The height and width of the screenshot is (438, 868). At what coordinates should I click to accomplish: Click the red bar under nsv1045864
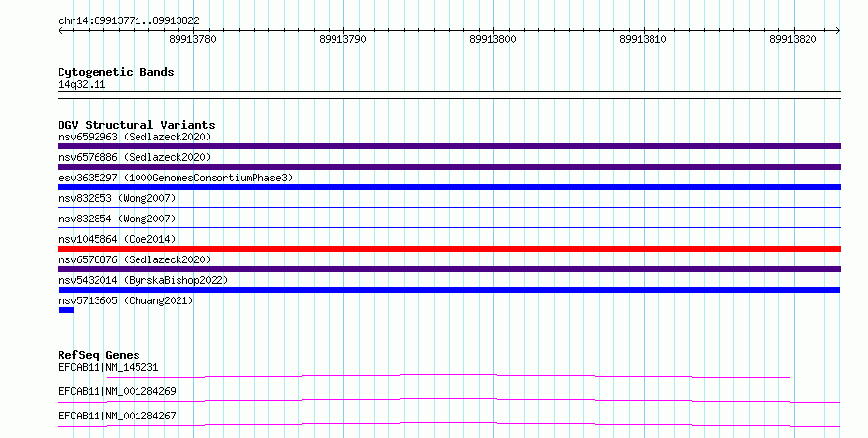coord(449,249)
